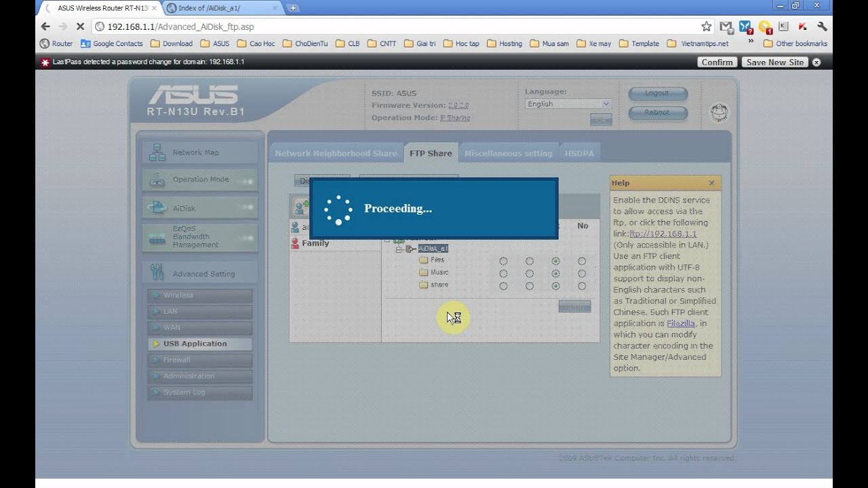868x488 pixels.
Task: Select the No radio for share folder
Action: 582,286
